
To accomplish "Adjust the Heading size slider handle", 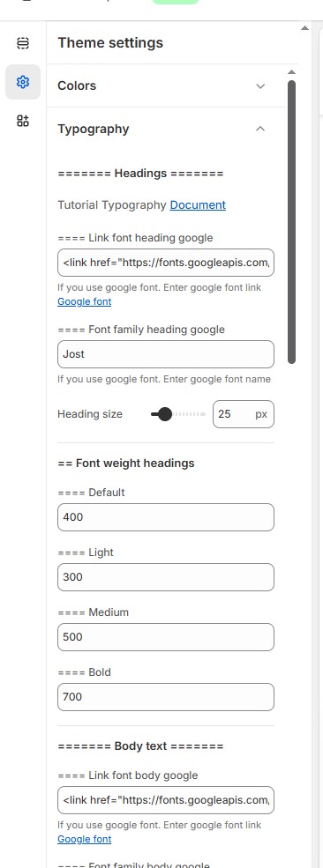I will click(164, 414).
